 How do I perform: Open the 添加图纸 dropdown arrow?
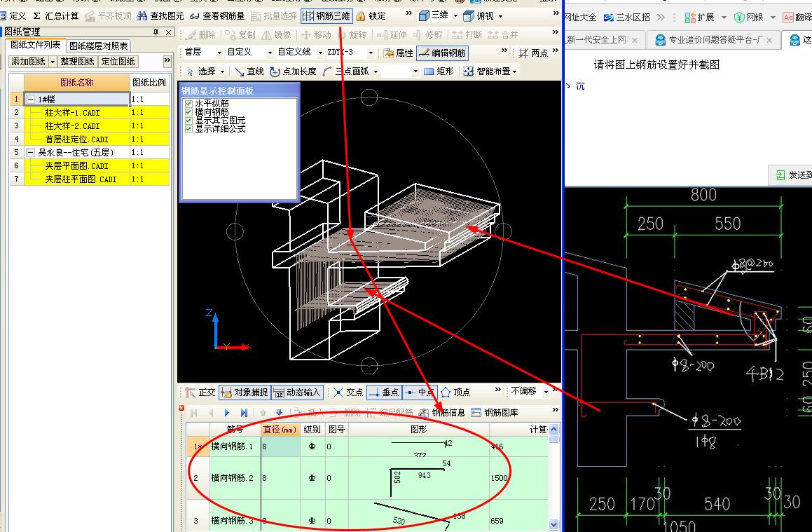pyautogui.click(x=53, y=62)
